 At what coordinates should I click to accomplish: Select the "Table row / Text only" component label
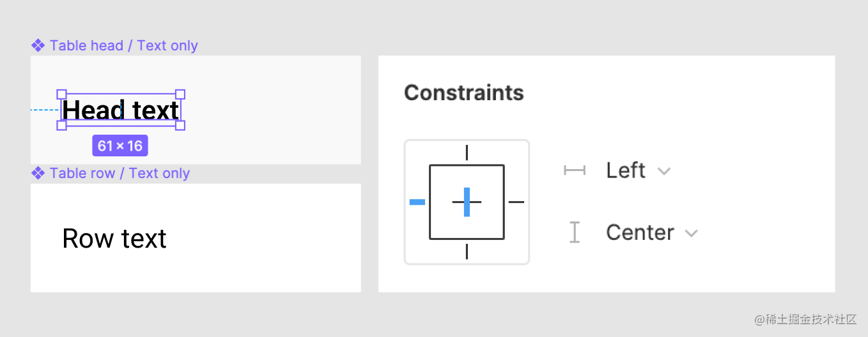(120, 173)
